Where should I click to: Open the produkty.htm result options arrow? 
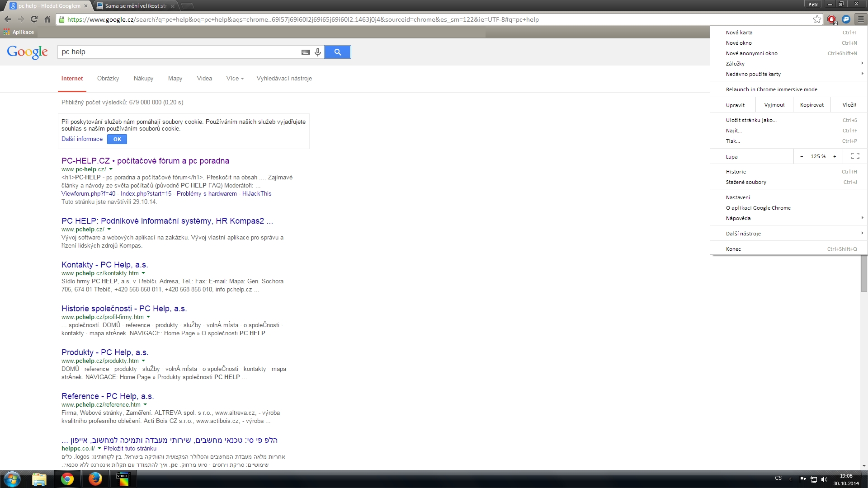(x=143, y=361)
